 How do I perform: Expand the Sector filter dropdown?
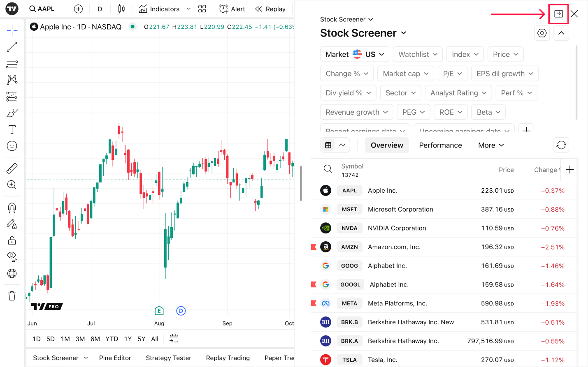(400, 93)
